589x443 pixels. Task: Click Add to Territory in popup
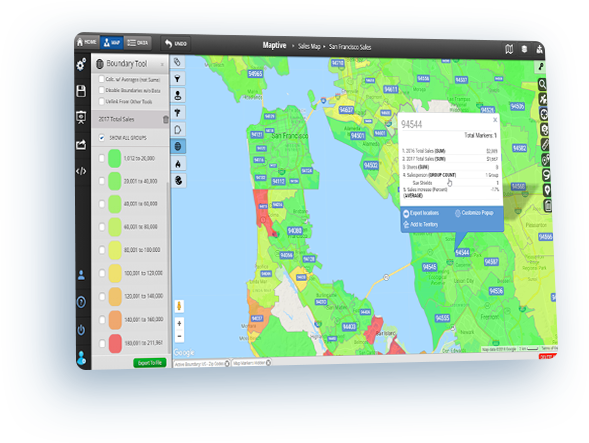pos(420,224)
